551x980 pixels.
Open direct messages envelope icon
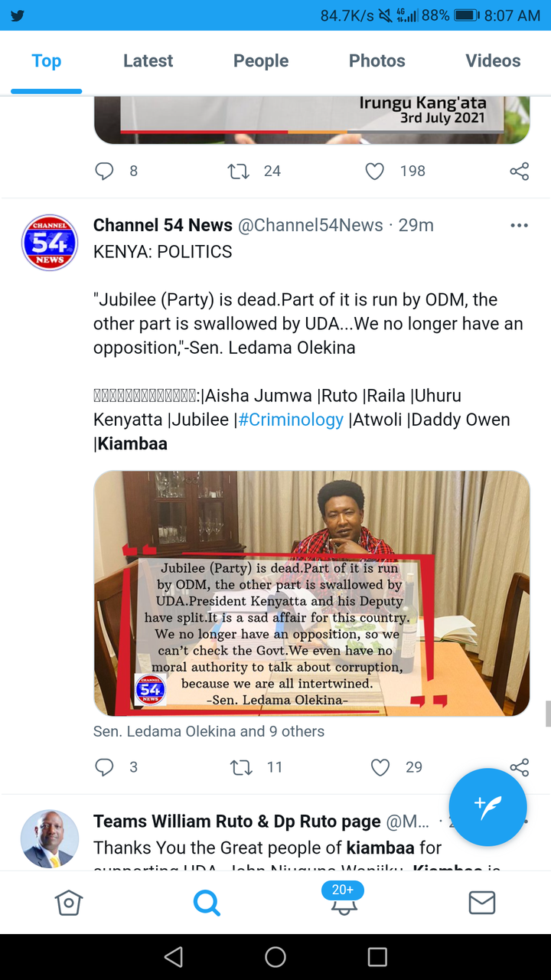pyautogui.click(x=481, y=903)
